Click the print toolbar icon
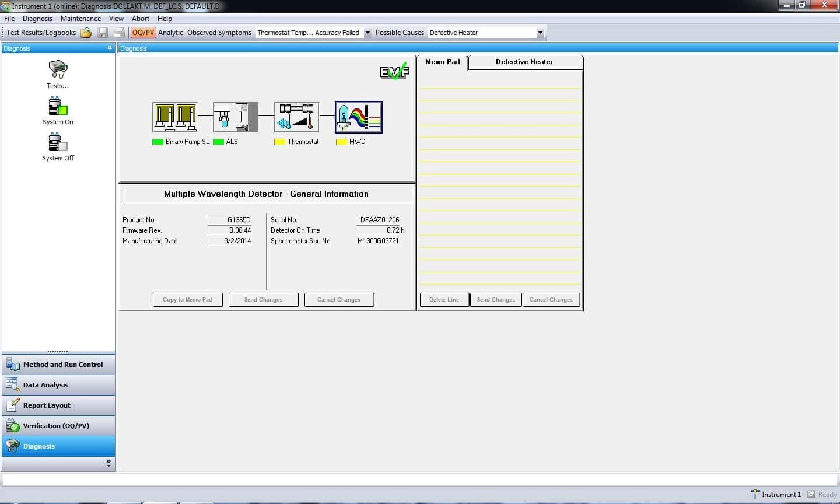This screenshot has width=840, height=504. [118, 33]
